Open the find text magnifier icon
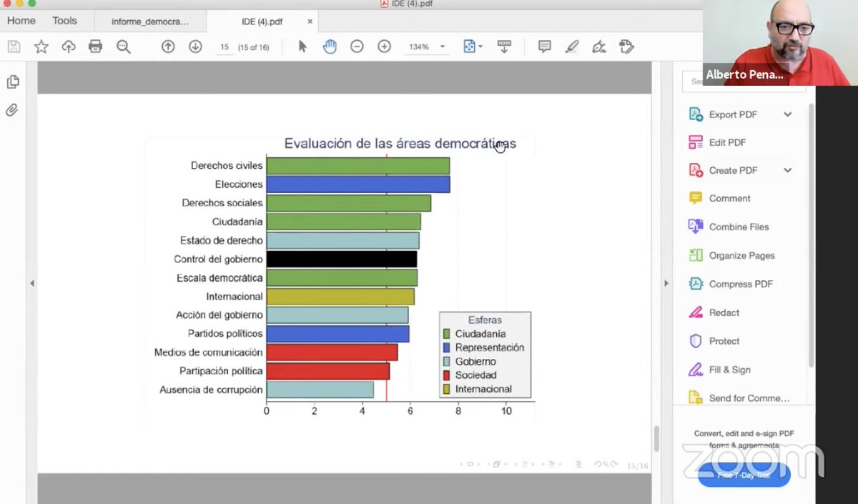Image resolution: width=858 pixels, height=504 pixels. [x=124, y=46]
